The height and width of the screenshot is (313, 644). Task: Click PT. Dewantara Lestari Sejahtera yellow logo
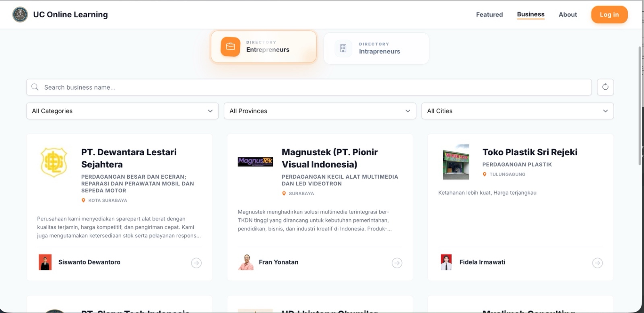click(54, 162)
